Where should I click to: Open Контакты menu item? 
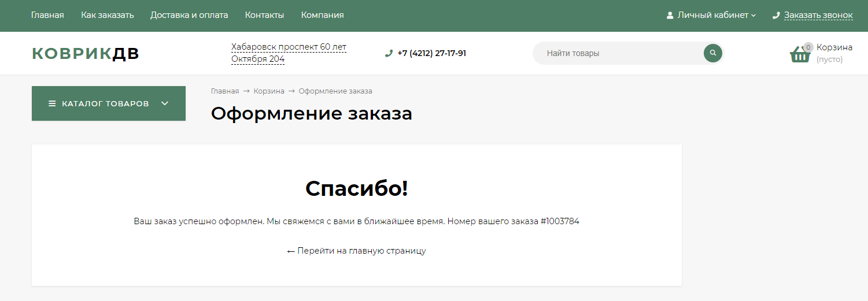(x=264, y=15)
